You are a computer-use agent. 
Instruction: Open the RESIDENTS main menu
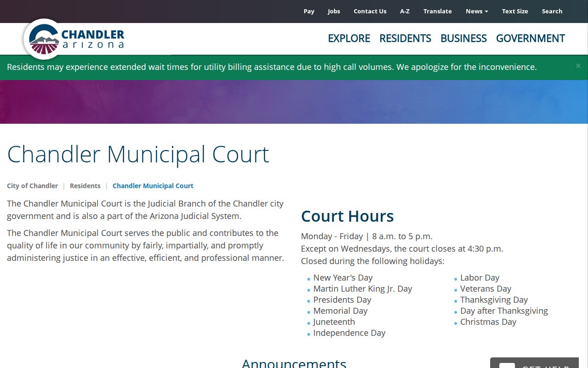click(405, 38)
